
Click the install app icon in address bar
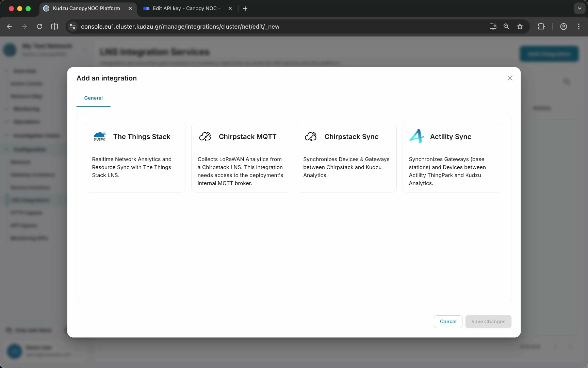[x=493, y=27]
